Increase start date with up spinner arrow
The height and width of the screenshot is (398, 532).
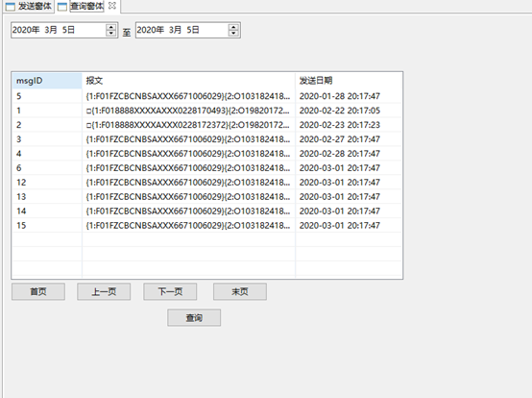point(111,27)
